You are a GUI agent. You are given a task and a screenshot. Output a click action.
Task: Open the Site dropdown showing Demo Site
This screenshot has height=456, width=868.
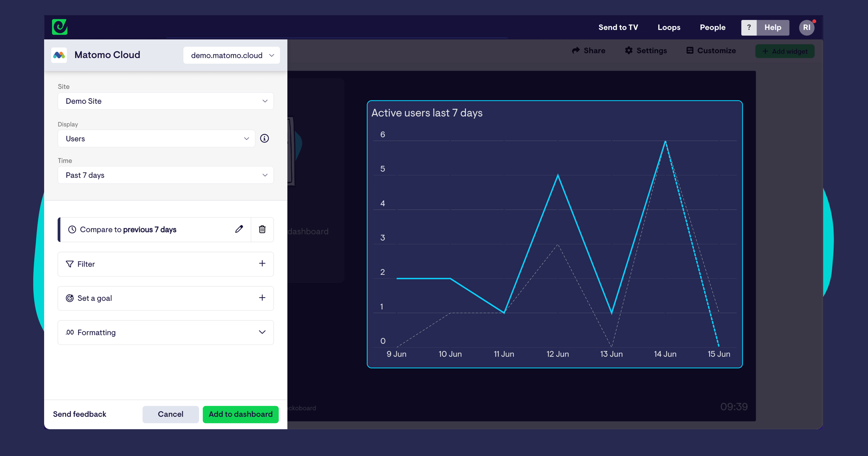pos(166,101)
